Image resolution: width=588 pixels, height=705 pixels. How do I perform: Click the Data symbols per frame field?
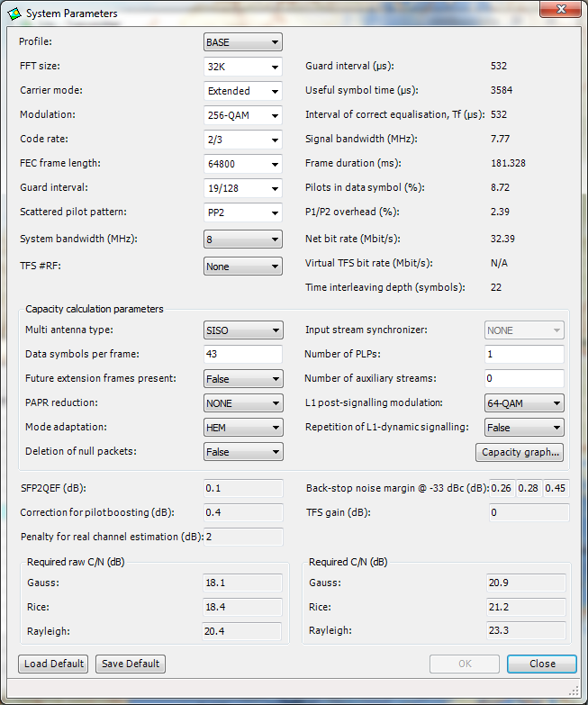coord(243,355)
